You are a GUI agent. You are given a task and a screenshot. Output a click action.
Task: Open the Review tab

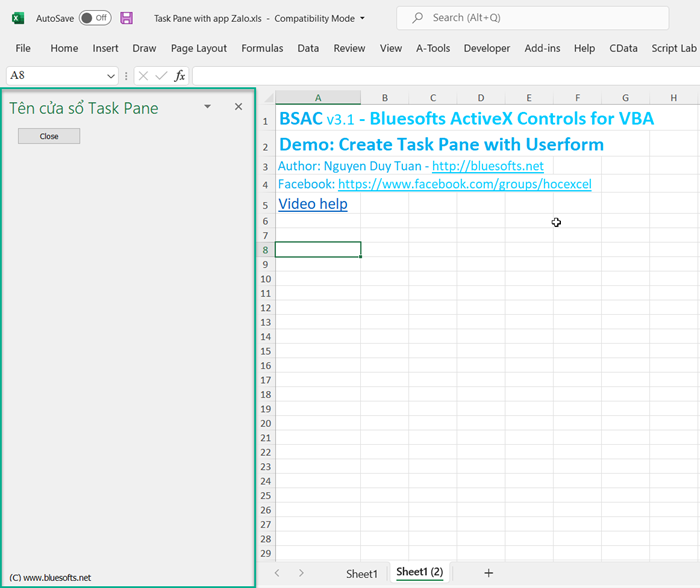tap(349, 48)
